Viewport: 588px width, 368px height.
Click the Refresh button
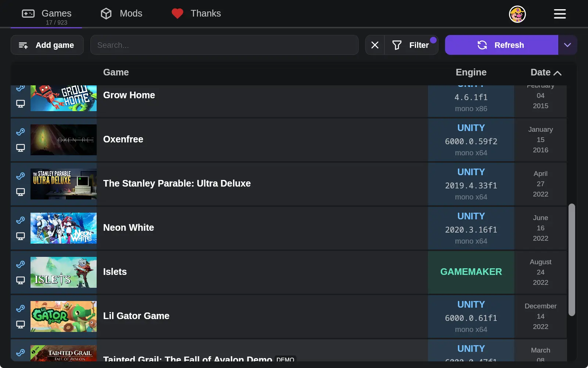point(501,45)
